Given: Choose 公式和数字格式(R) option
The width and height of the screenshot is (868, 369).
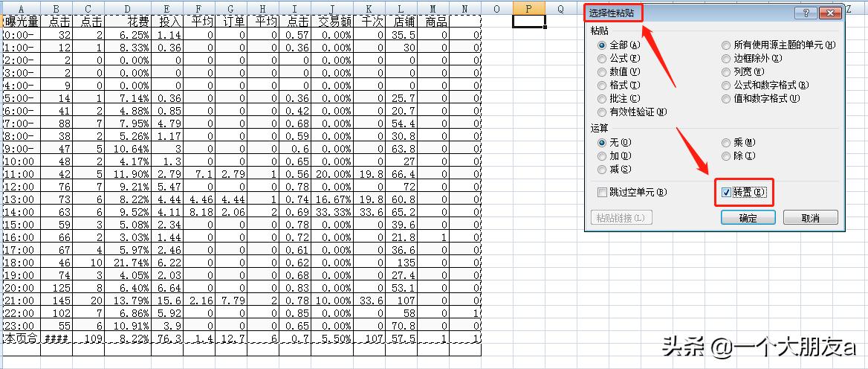Looking at the screenshot, I should pos(765,85).
